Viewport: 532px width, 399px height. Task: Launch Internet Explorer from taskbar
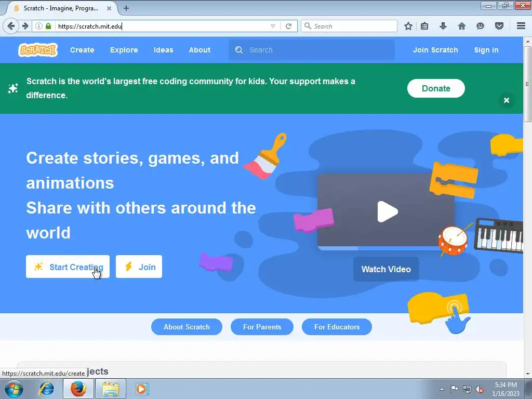coord(46,389)
